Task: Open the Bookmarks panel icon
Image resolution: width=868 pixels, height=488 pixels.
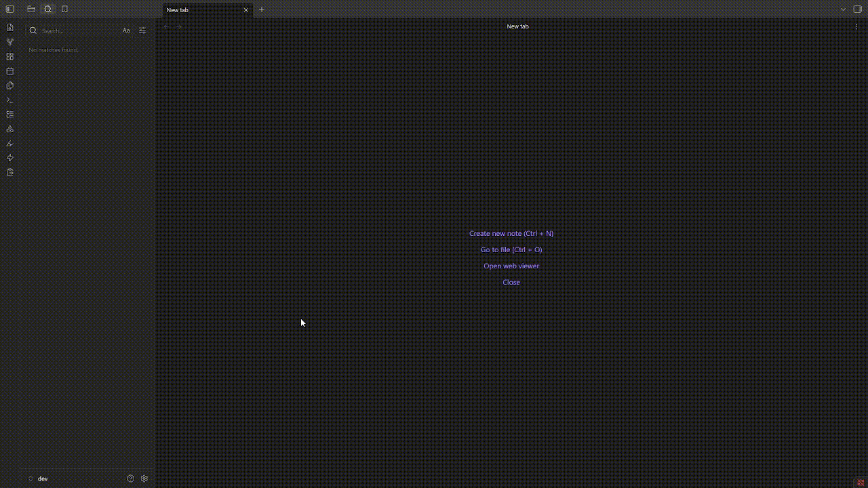Action: (x=64, y=9)
